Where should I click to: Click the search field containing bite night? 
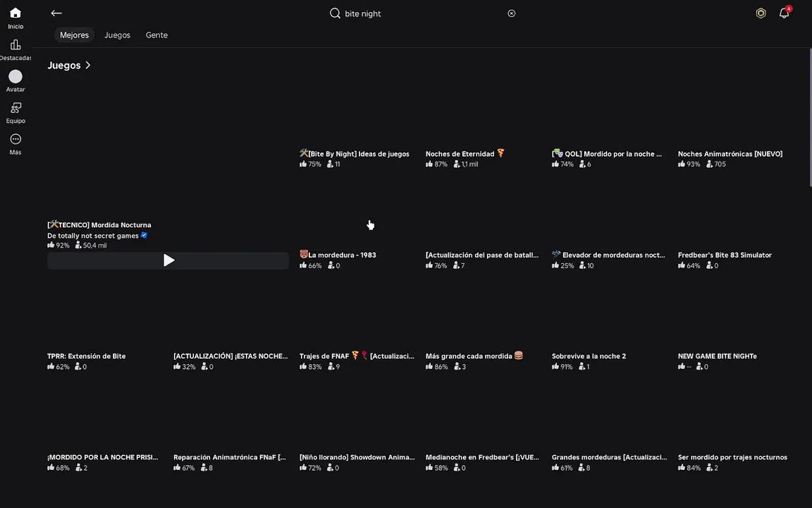pos(423,13)
